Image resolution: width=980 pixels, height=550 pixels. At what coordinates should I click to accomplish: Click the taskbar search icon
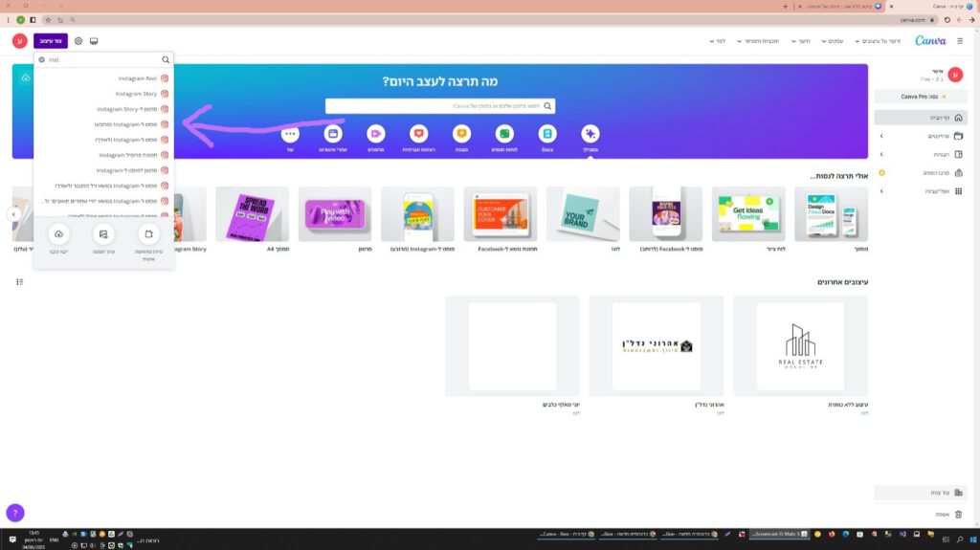[x=960, y=539]
